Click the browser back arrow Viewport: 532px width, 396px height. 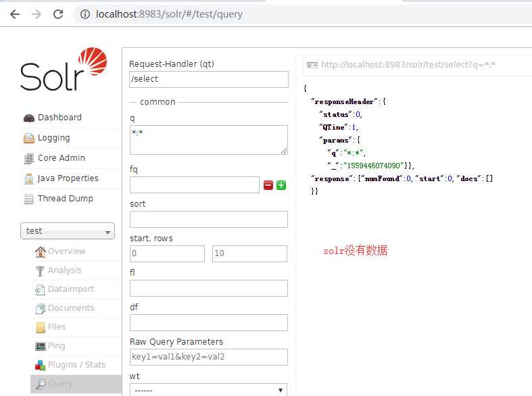pos(15,14)
